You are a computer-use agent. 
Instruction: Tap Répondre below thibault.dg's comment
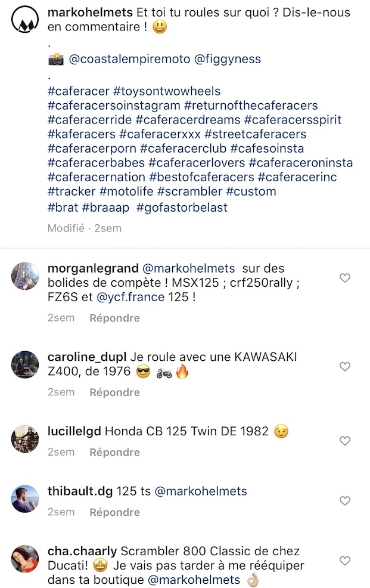pos(114,513)
